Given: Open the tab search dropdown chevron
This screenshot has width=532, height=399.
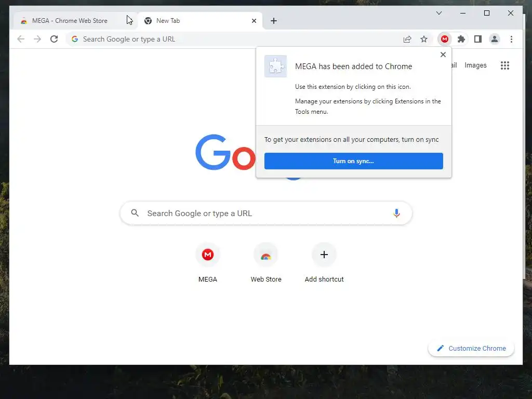Looking at the screenshot, I should pos(438,13).
